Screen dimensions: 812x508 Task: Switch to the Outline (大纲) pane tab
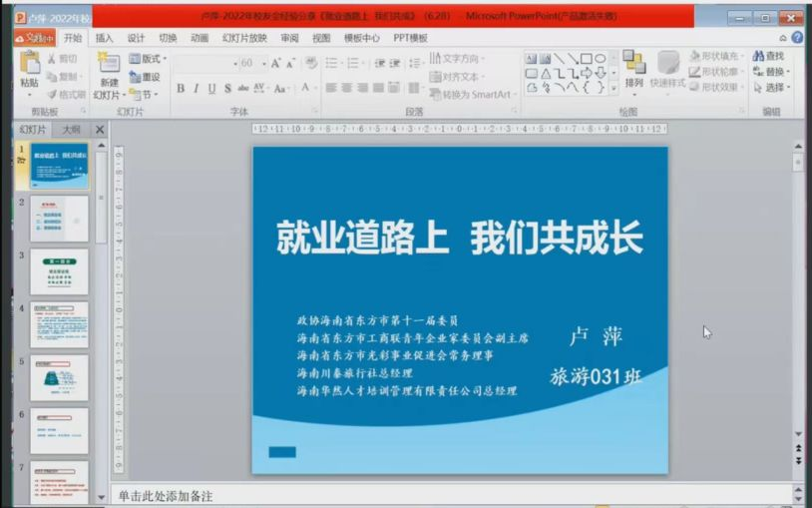point(71,130)
